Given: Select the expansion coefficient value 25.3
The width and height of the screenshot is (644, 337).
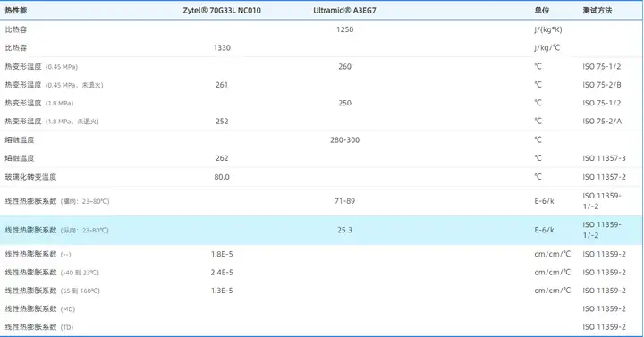Looking at the screenshot, I should point(344,230).
